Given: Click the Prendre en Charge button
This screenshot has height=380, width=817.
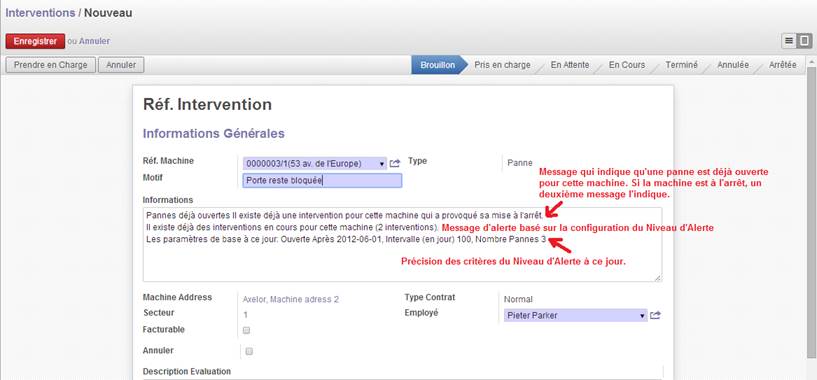Looking at the screenshot, I should click(50, 65).
